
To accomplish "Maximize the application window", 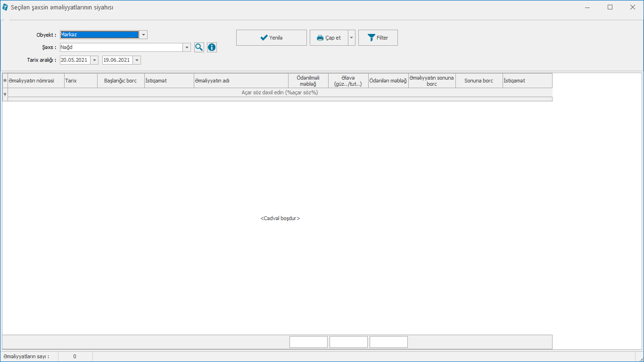I will pyautogui.click(x=610, y=7).
